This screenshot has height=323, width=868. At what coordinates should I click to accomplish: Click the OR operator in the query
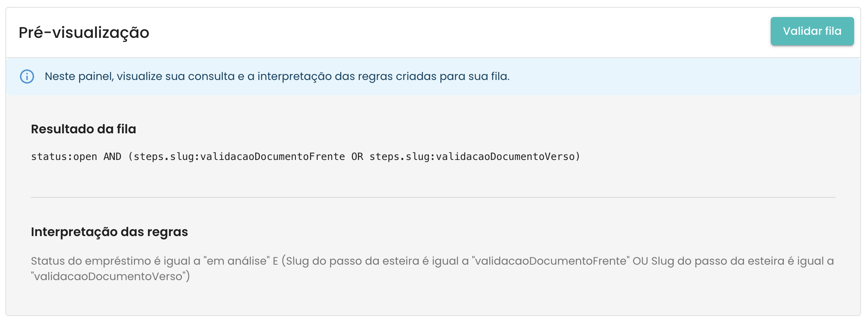(357, 156)
